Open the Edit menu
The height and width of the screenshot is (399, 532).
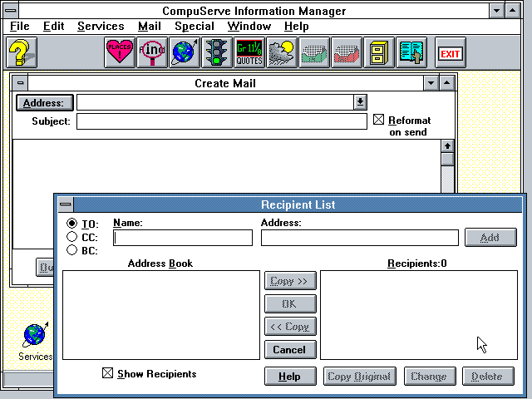click(x=53, y=26)
